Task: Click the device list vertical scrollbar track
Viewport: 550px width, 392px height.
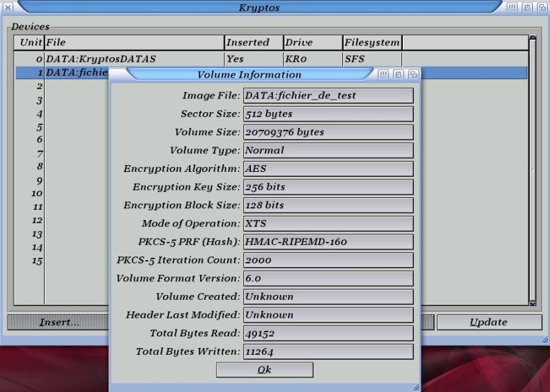Action: point(533,170)
